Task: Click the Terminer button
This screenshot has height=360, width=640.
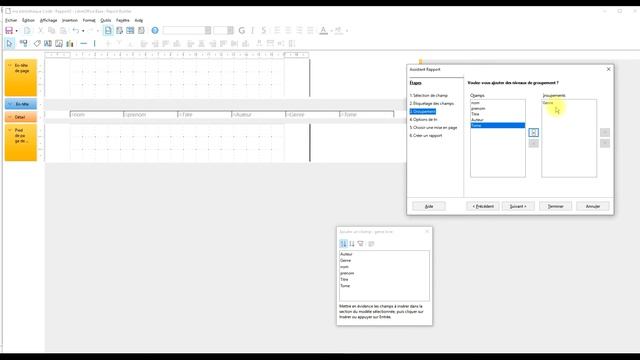Action: click(556, 206)
